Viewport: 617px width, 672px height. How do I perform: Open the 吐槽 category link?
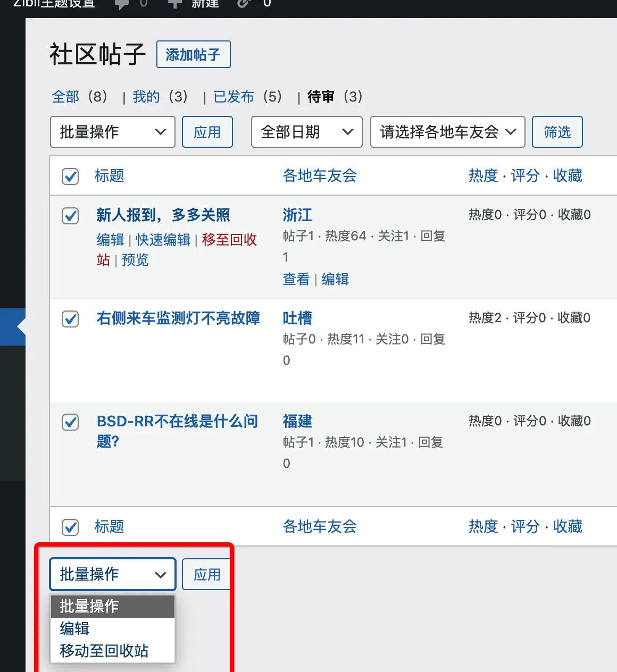coord(297,318)
